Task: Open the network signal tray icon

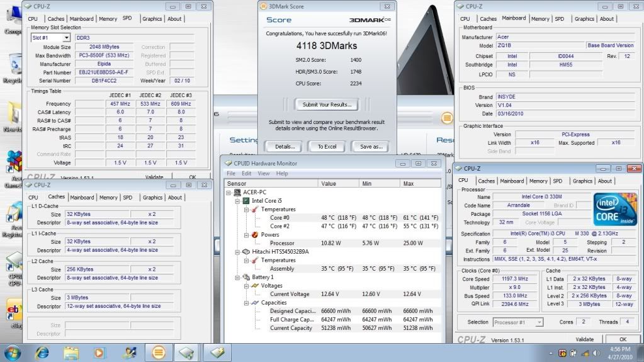Action: click(585, 353)
